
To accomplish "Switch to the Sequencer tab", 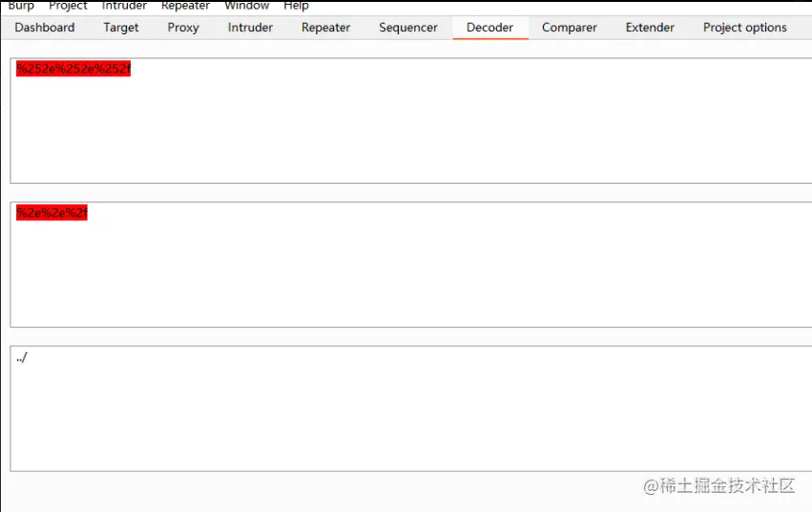I will [408, 28].
